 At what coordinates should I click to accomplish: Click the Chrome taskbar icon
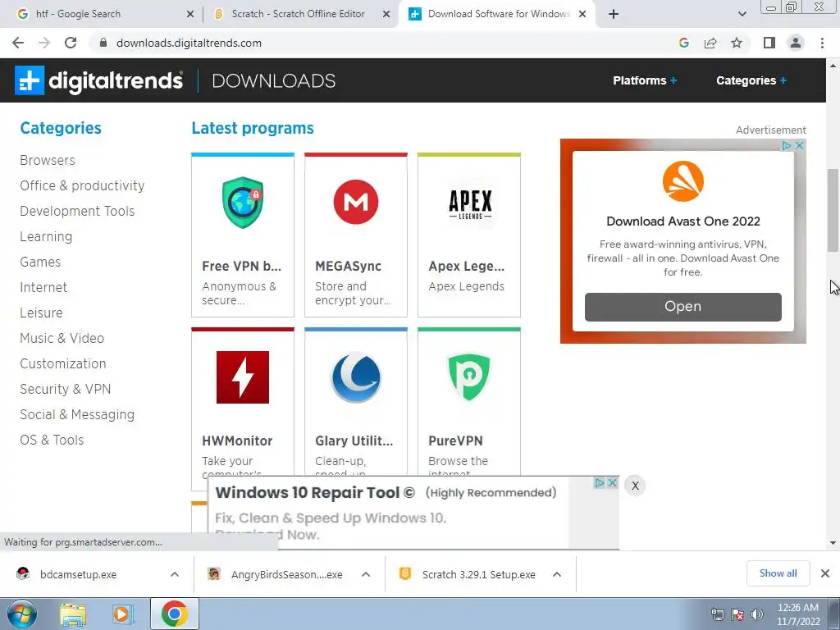[x=174, y=614]
